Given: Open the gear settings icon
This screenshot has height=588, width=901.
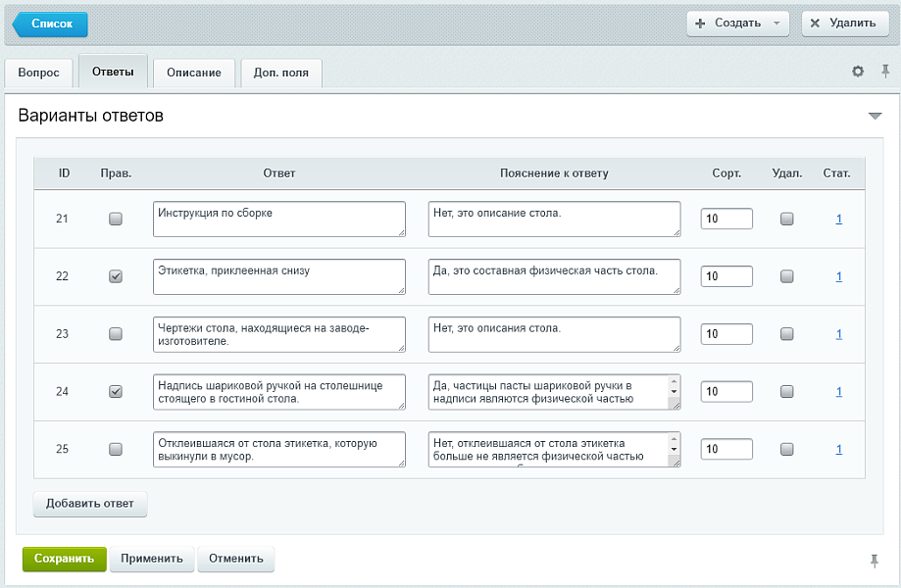Looking at the screenshot, I should 857,72.
